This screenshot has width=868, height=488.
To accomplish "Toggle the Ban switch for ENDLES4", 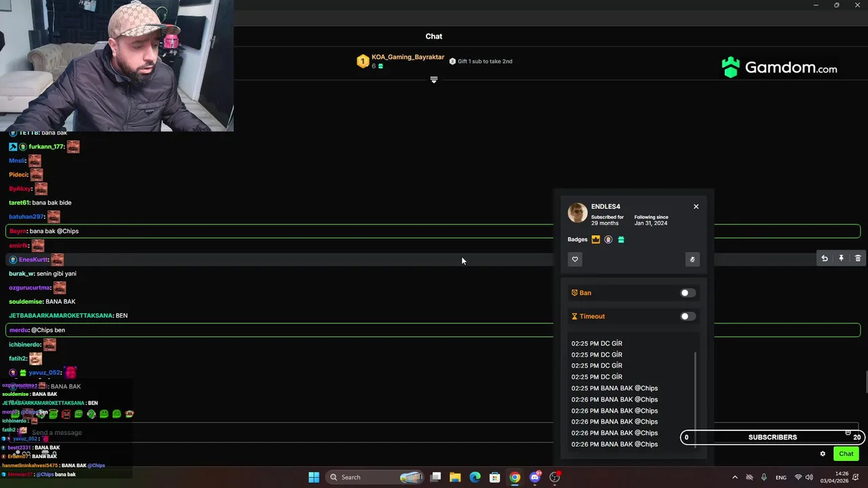I will [x=688, y=293].
